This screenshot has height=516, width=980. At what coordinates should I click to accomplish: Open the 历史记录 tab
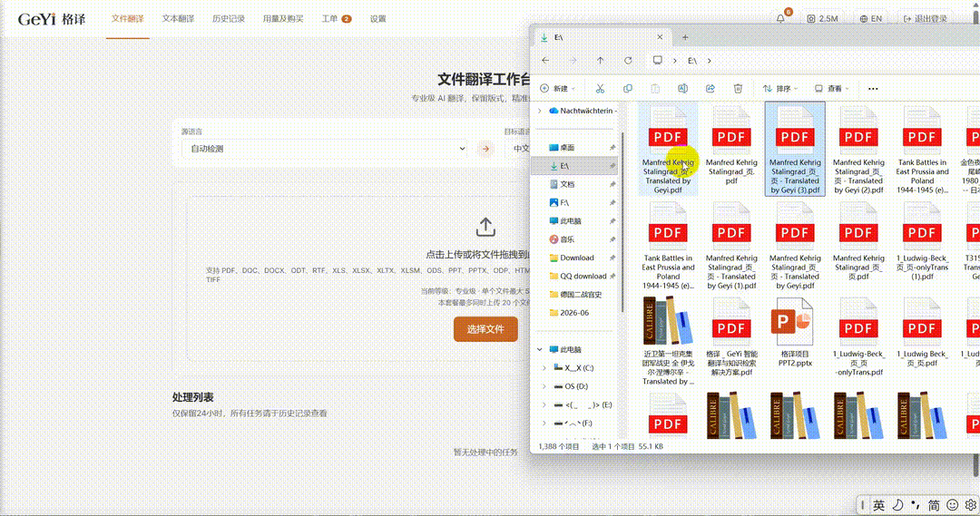pos(228,19)
